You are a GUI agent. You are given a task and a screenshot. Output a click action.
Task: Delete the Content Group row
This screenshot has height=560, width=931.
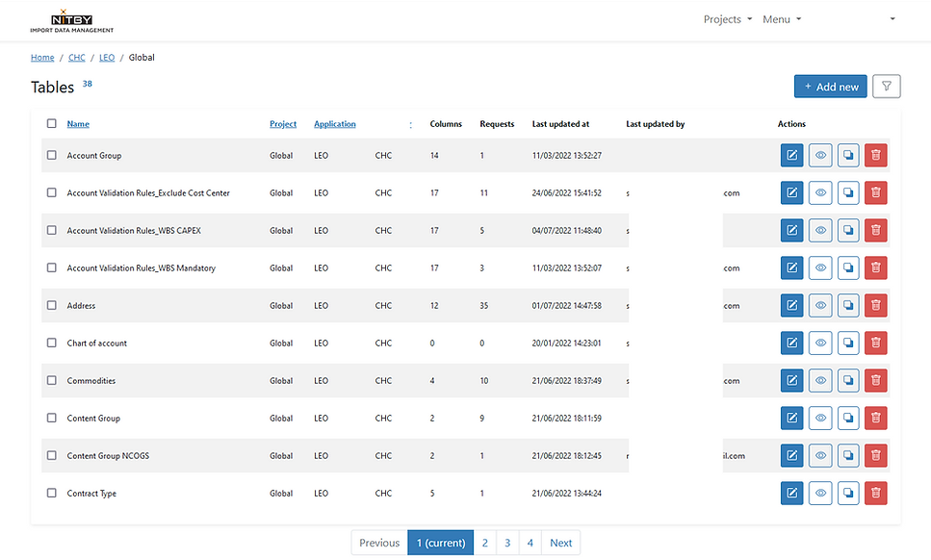pos(876,419)
